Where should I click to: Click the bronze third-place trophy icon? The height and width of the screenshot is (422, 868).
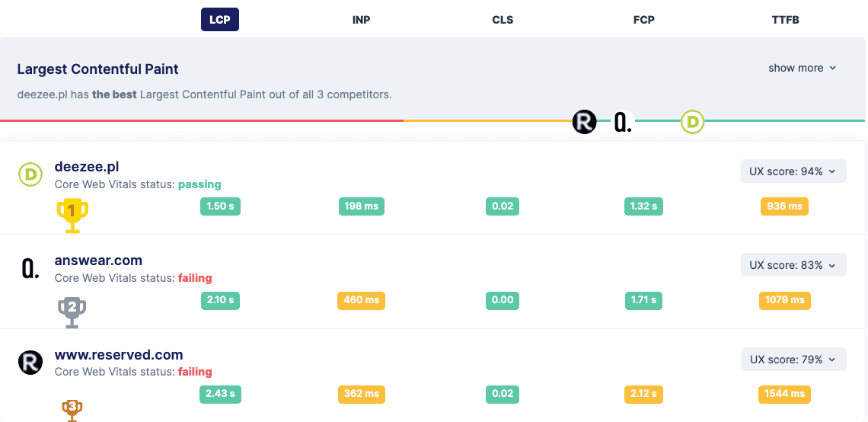(x=72, y=408)
